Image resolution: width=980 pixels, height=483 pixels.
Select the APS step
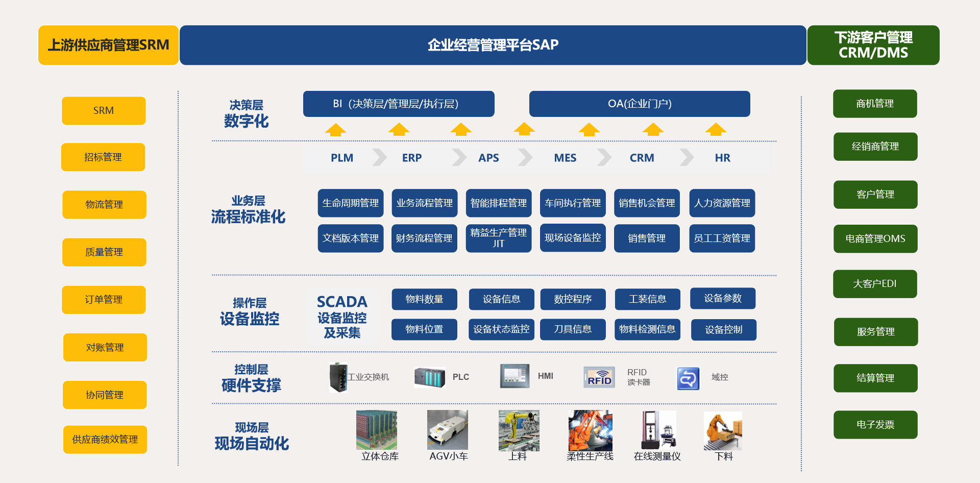click(488, 158)
